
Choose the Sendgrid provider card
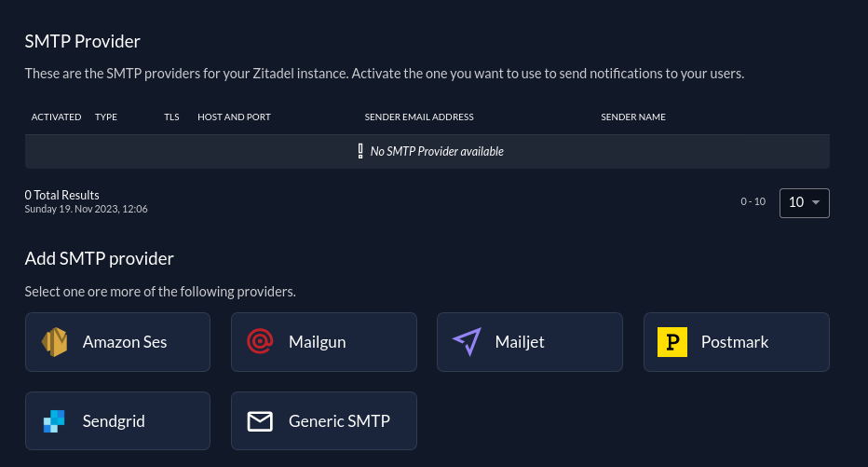click(x=117, y=421)
